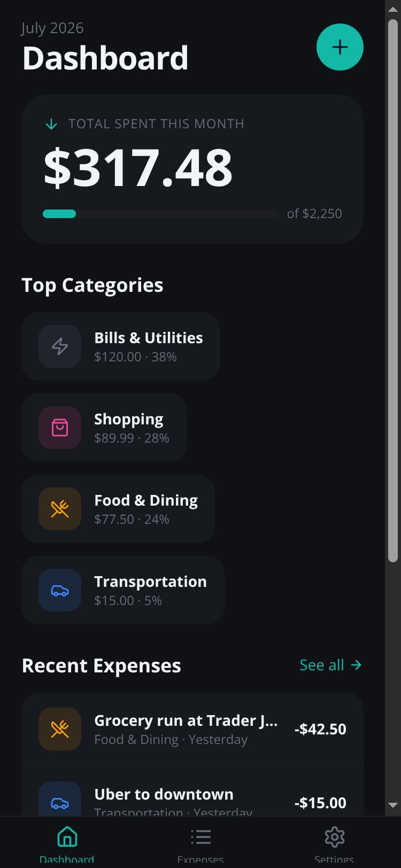The image size is (401, 868).
Task: Click the monthly budget progress bar
Action: 160,214
